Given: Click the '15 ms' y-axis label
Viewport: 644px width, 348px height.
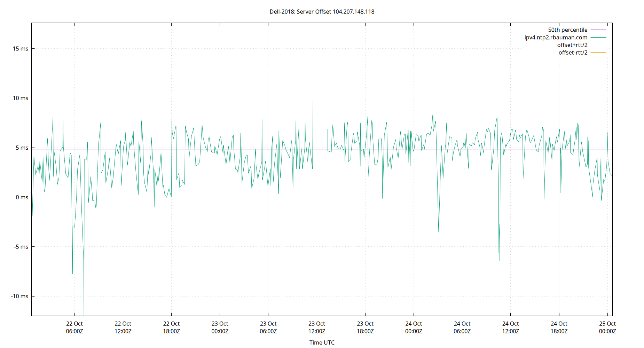Looking at the screenshot, I should (x=21, y=49).
